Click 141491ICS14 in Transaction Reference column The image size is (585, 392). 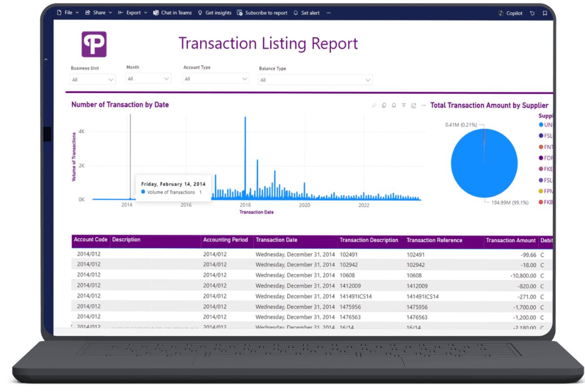423,296
